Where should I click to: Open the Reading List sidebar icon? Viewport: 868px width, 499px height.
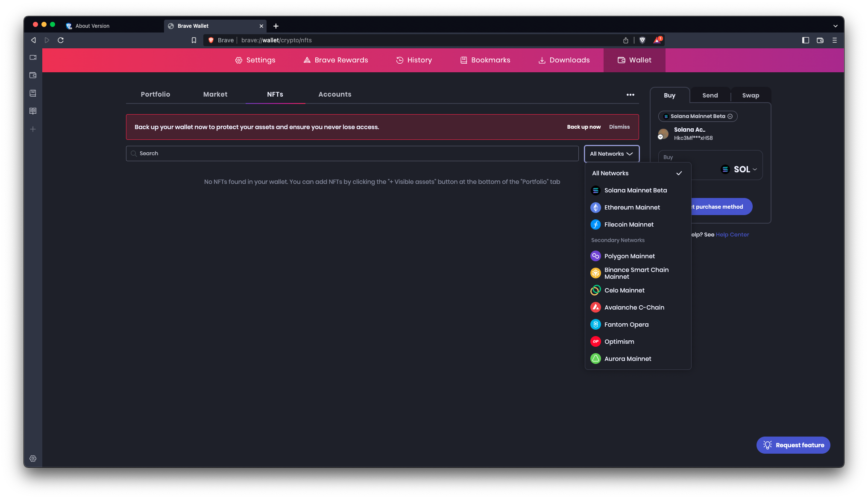pos(33,111)
